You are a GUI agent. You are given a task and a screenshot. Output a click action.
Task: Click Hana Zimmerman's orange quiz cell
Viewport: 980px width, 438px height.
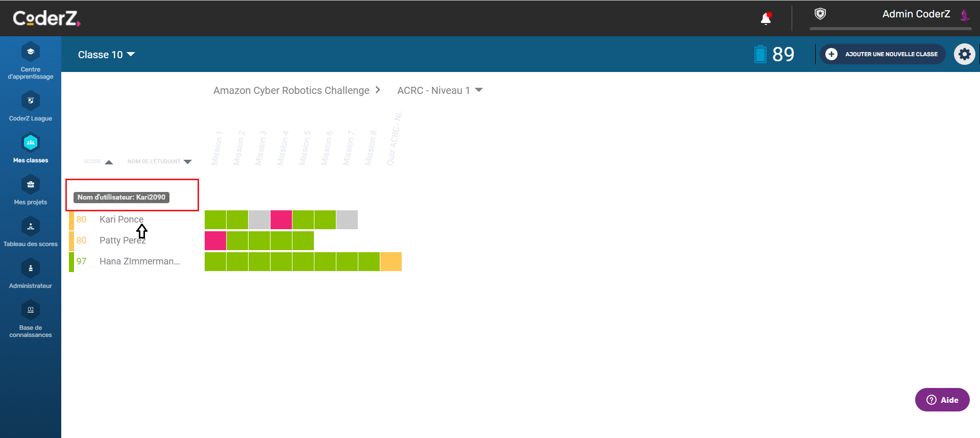point(391,261)
